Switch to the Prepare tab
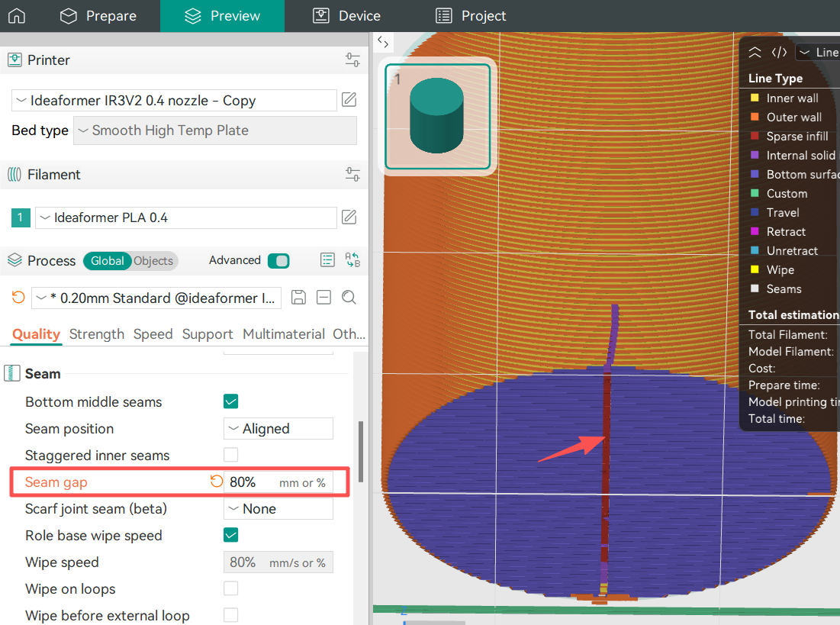Viewport: 840px width, 625px height. click(98, 16)
